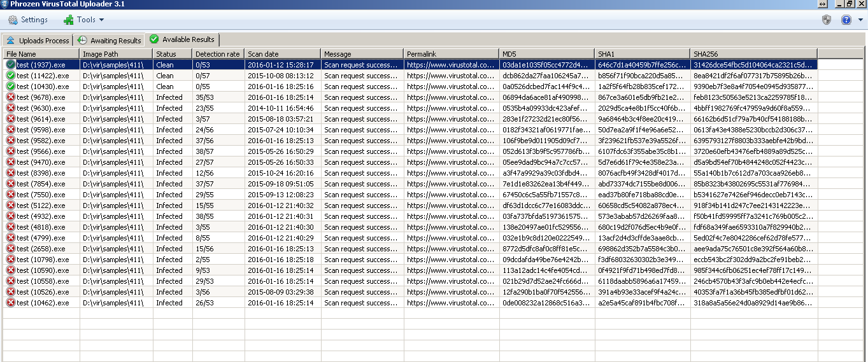Click red infected icon of test (10558).exe

tap(10, 281)
